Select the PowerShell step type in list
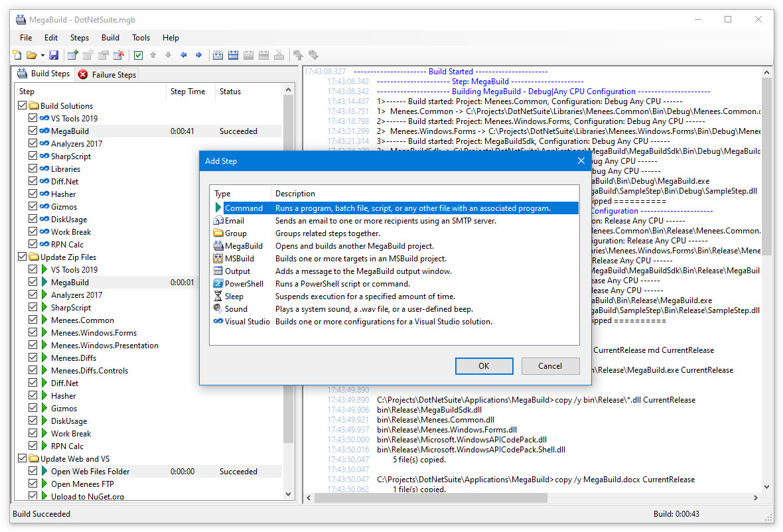The height and width of the screenshot is (532, 783). click(x=244, y=283)
